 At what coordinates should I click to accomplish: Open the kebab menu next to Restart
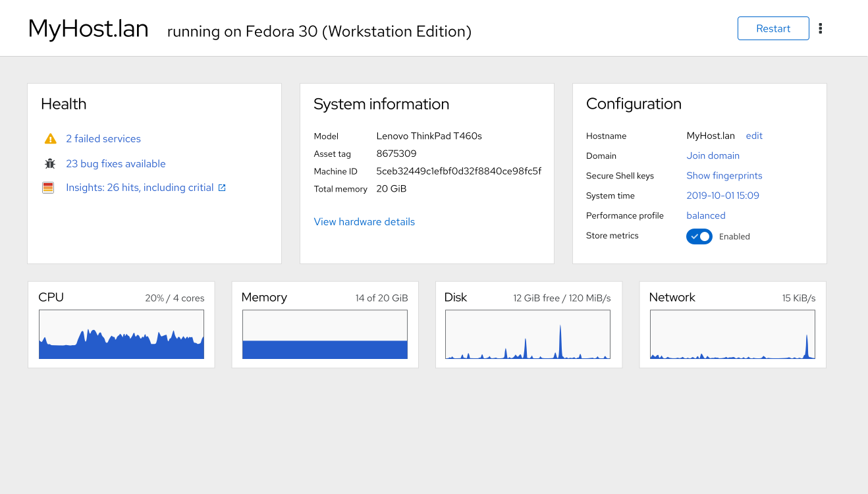821,28
